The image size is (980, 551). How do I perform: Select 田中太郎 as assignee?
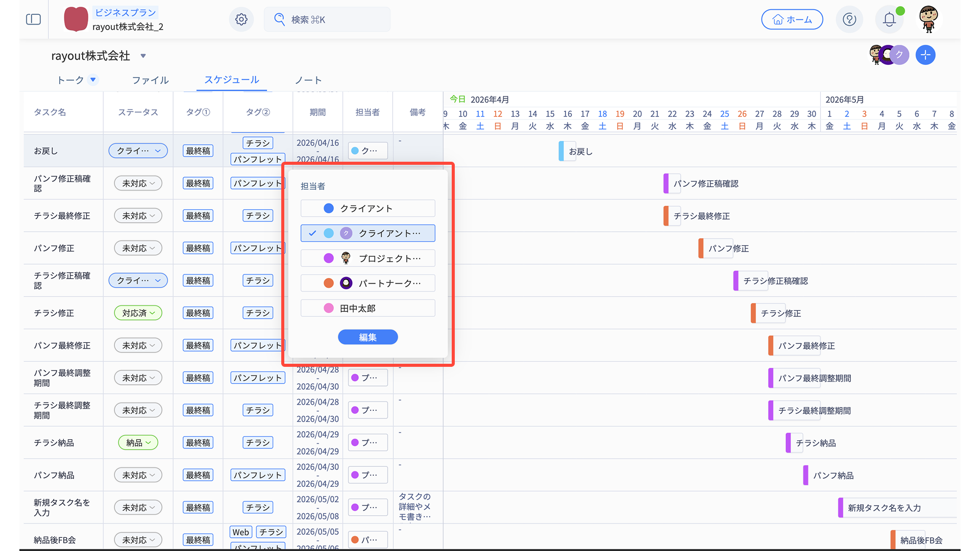(367, 308)
